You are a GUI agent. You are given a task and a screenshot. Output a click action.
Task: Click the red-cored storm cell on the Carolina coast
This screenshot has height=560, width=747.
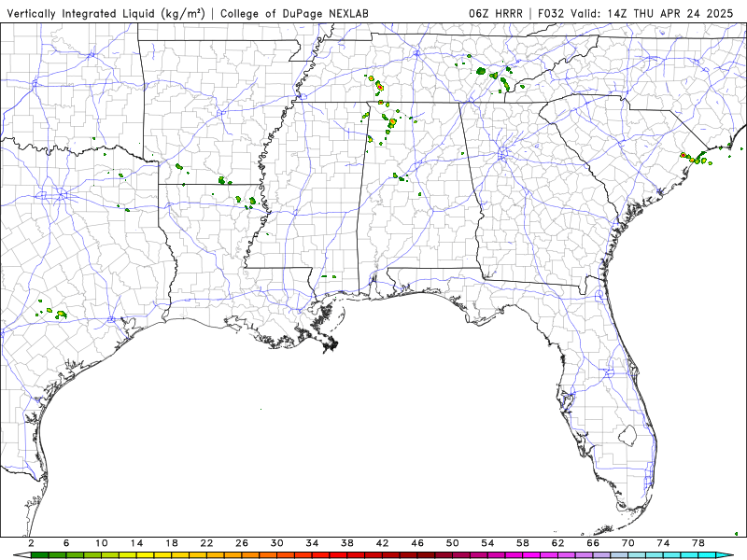683,155
